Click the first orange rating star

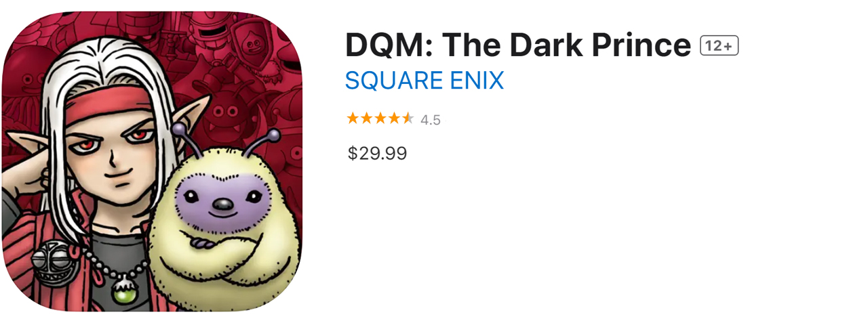pyautogui.click(x=352, y=119)
